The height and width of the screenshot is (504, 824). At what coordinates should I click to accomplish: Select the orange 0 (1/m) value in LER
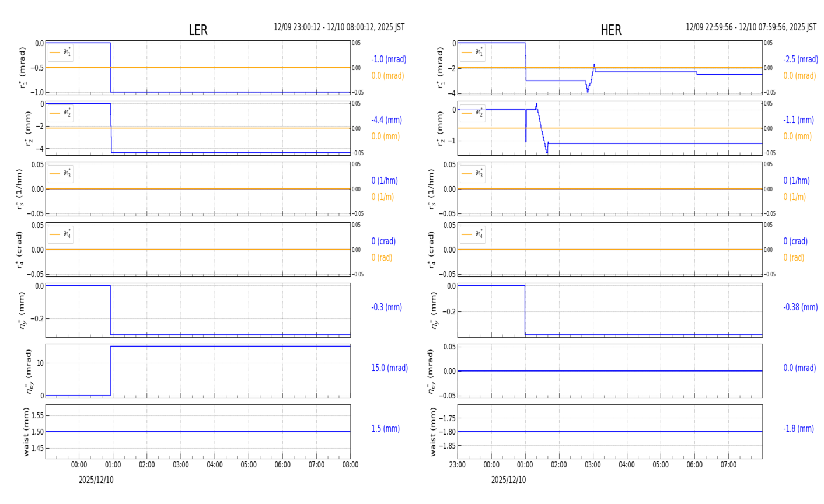coord(383,197)
